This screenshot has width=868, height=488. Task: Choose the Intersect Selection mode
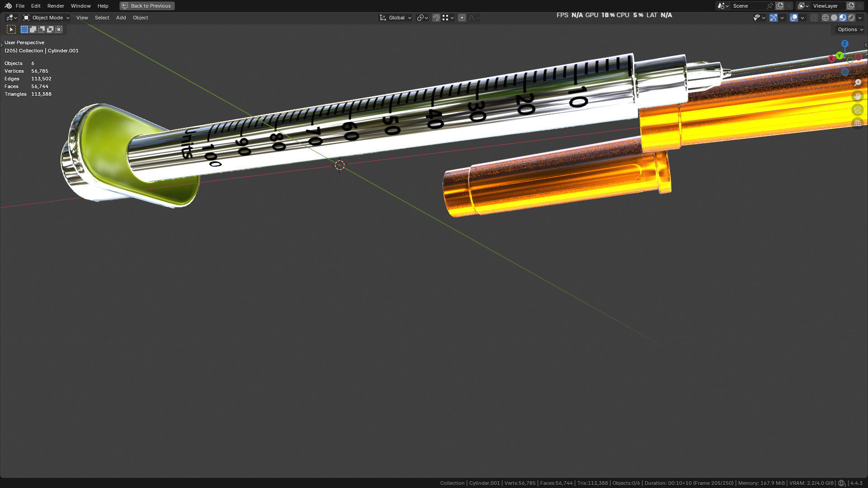coord(59,29)
